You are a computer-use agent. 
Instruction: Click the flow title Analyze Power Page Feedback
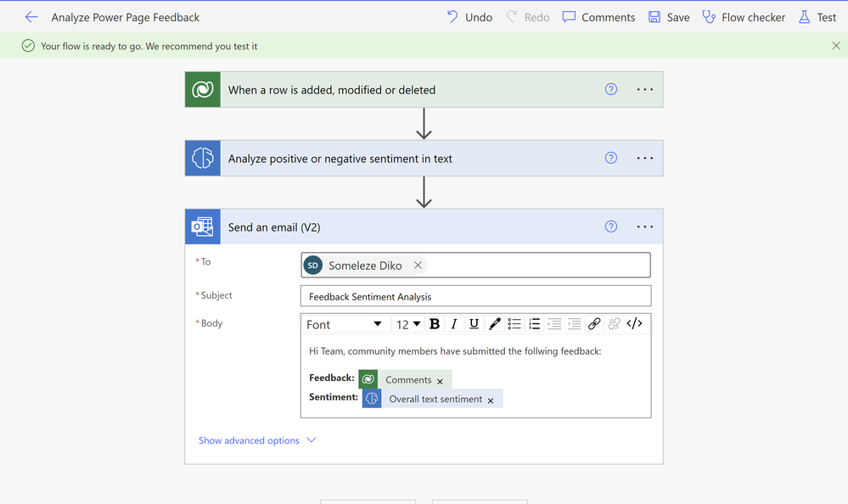click(126, 17)
